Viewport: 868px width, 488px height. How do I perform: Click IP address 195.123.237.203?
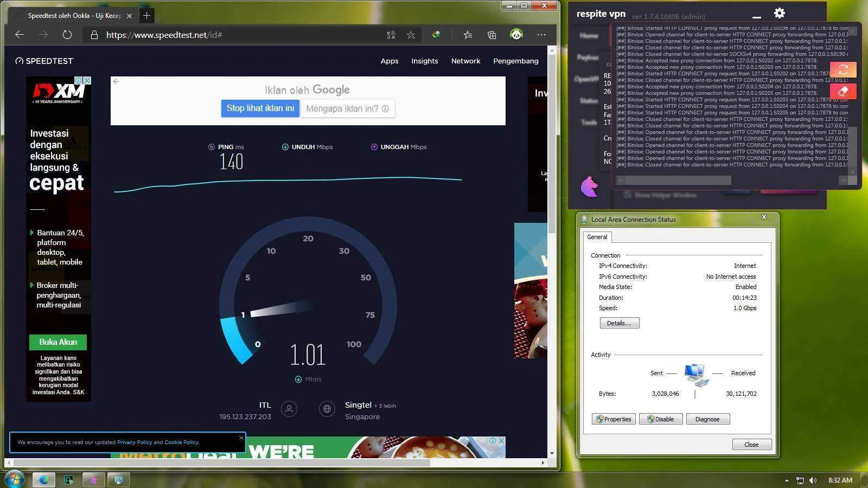(x=245, y=416)
